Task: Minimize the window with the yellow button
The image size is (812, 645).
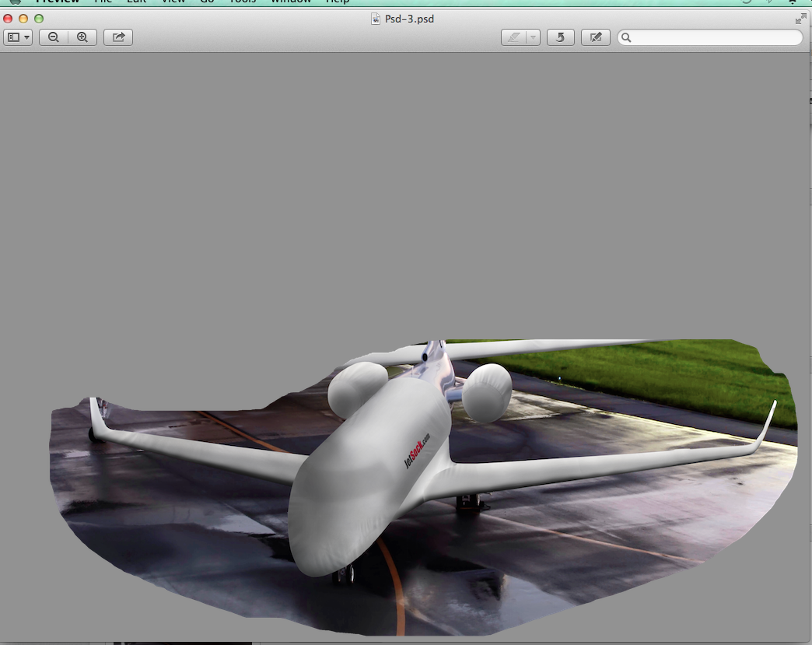Action: (23, 19)
